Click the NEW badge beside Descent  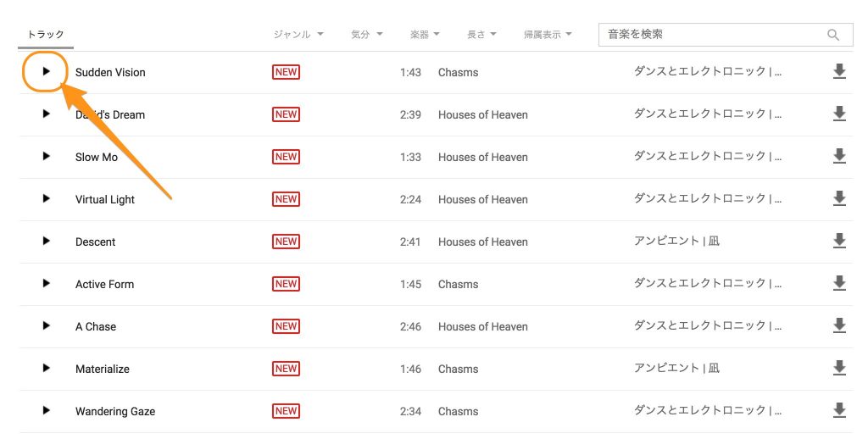coord(286,242)
